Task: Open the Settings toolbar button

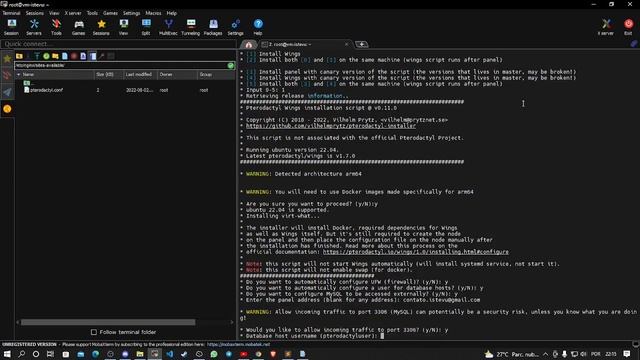Action: (x=236, y=27)
